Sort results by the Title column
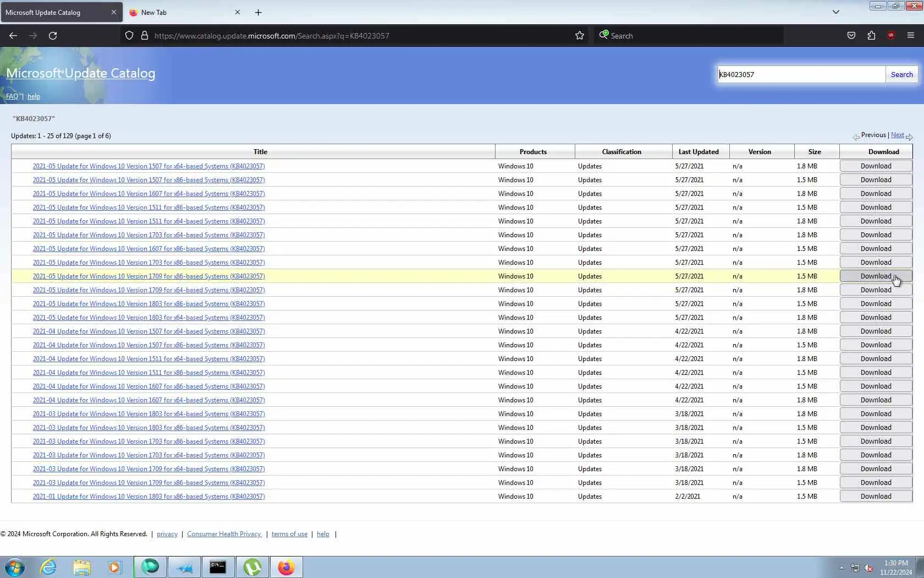Screen dimensions: 924x578 pos(260,152)
